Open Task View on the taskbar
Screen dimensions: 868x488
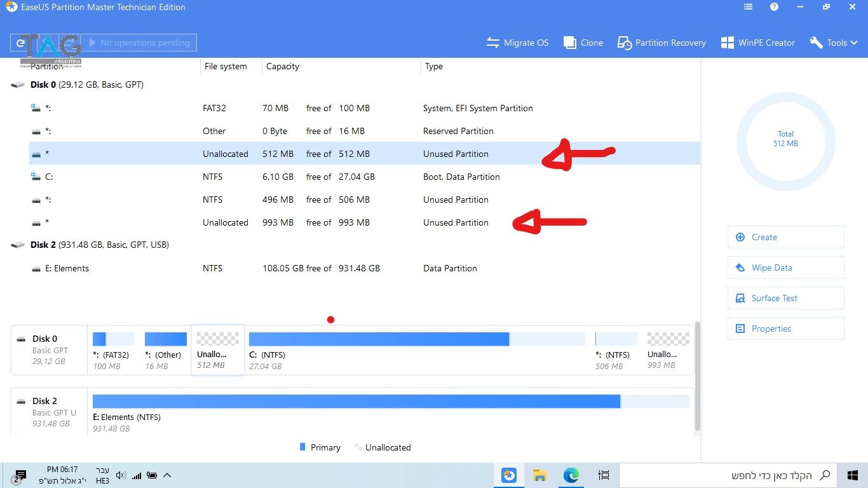tap(604, 475)
